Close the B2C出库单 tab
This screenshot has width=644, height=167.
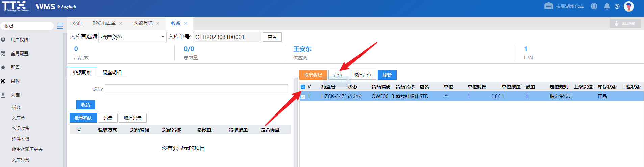point(121,23)
